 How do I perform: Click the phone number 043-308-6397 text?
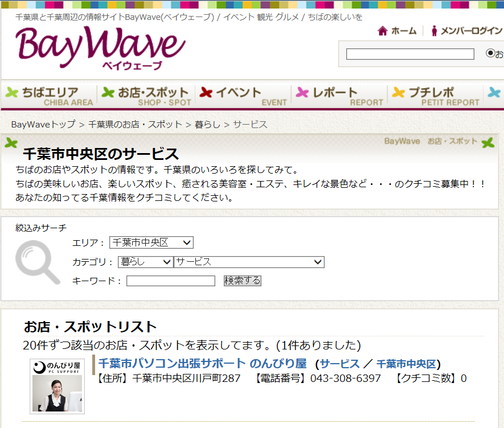coord(345,378)
